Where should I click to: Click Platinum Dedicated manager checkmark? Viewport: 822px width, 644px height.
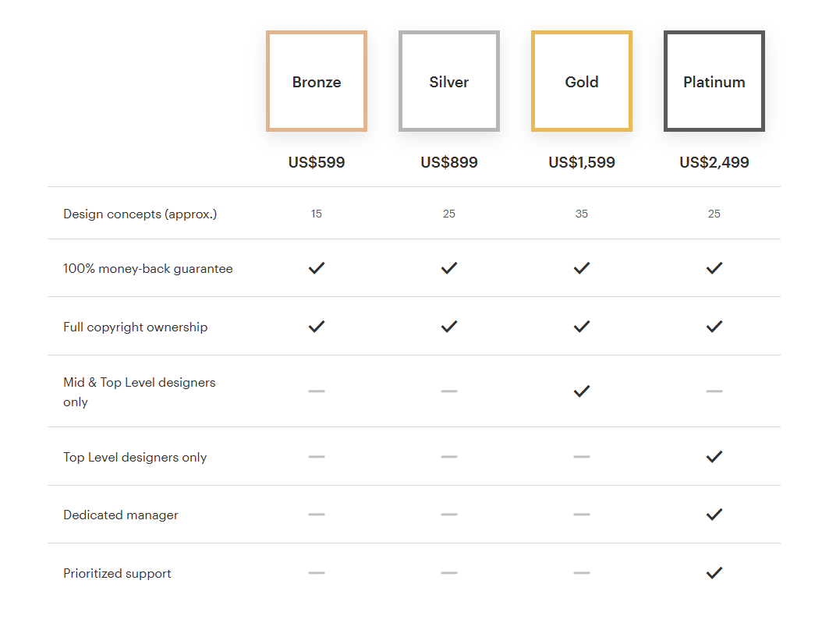pos(714,515)
